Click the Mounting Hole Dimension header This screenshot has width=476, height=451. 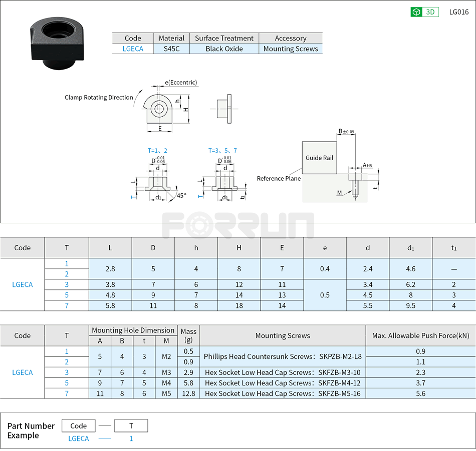point(133,330)
